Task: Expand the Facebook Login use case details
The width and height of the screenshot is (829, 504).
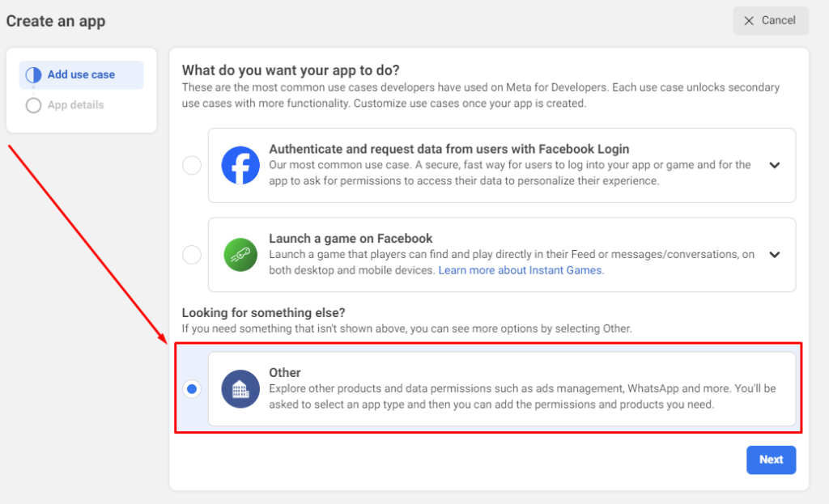Action: point(775,165)
